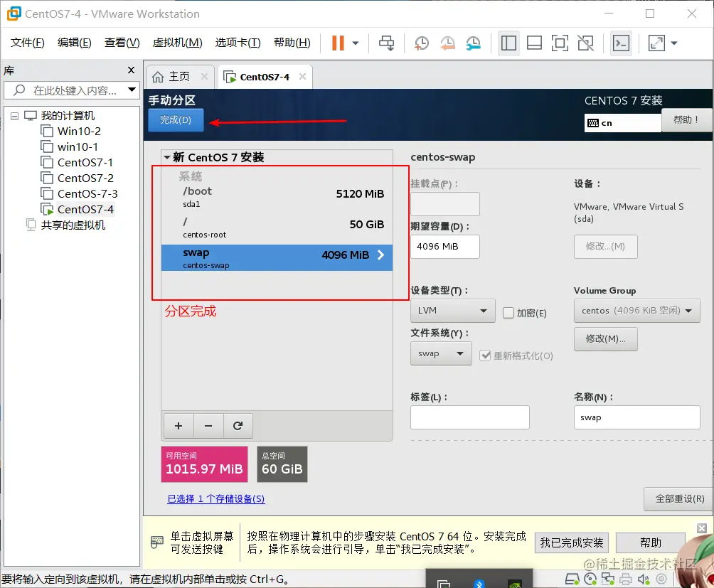The height and width of the screenshot is (588, 714).
Task: Select the swap partition row
Action: coord(277,258)
